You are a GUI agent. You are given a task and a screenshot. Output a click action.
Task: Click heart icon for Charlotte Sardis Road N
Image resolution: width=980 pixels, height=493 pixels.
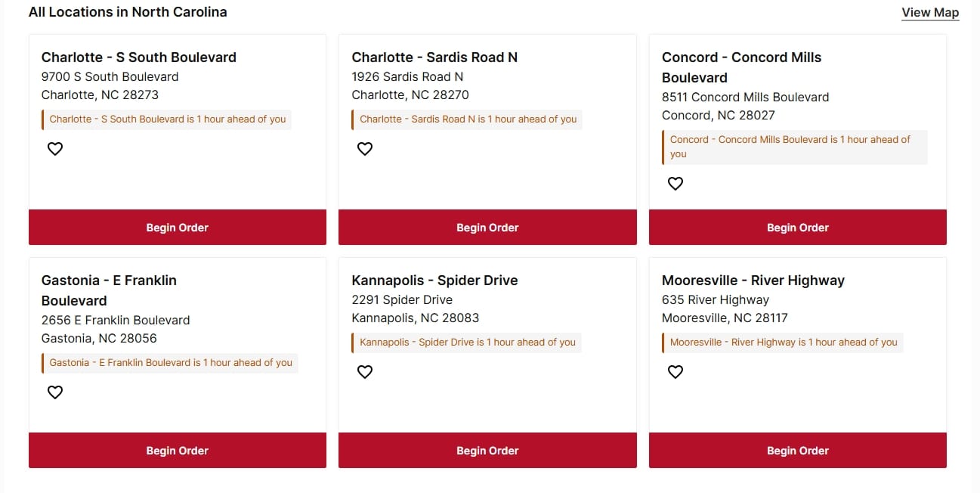coord(365,149)
